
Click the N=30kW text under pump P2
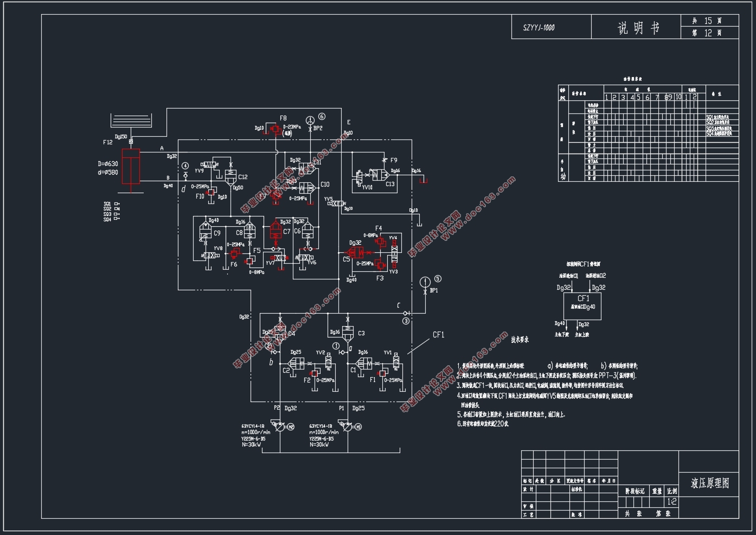[251, 444]
